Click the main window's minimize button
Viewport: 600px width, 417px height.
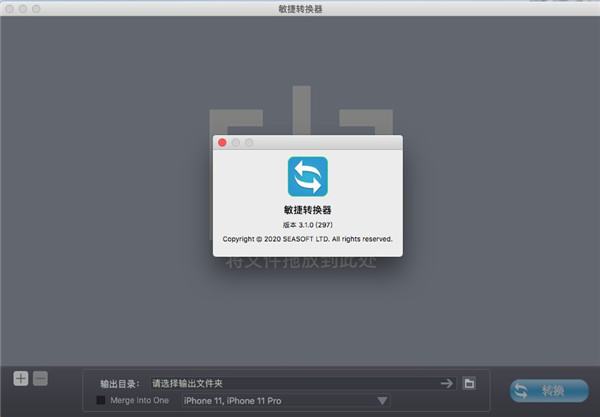[23, 8]
